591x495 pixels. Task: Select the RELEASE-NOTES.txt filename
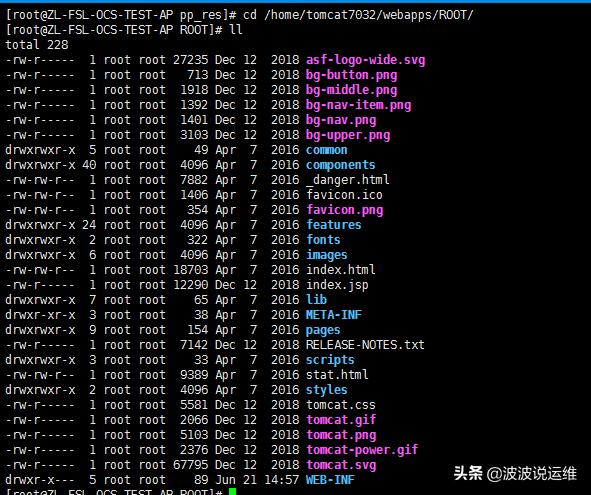365,345
